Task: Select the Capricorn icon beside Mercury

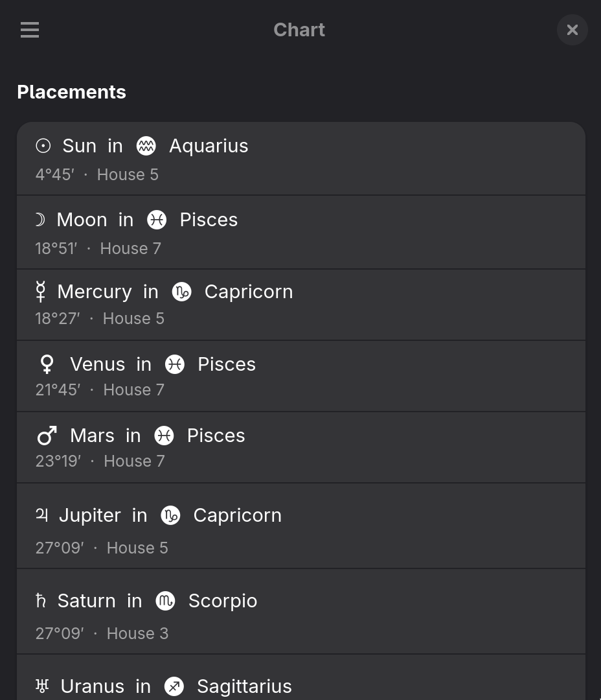Action: 182,292
